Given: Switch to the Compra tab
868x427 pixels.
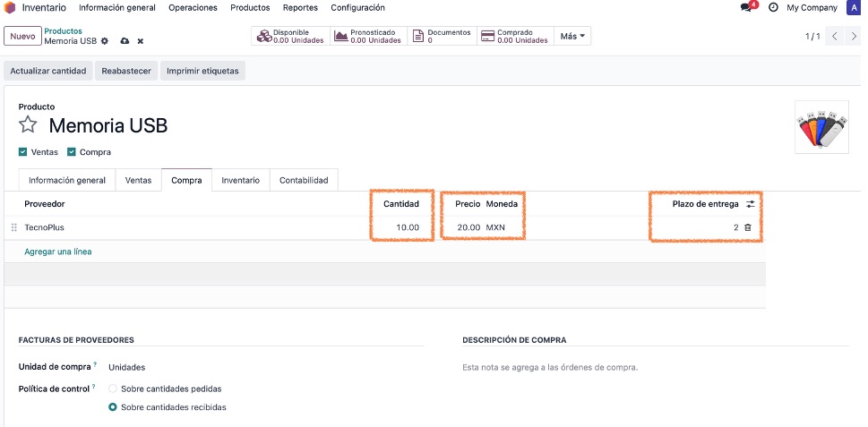Looking at the screenshot, I should [186, 180].
